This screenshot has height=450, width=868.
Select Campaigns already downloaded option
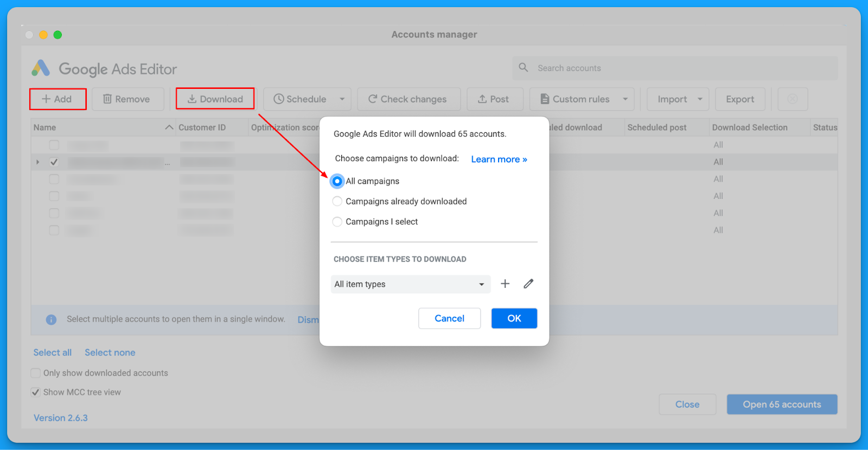337,201
